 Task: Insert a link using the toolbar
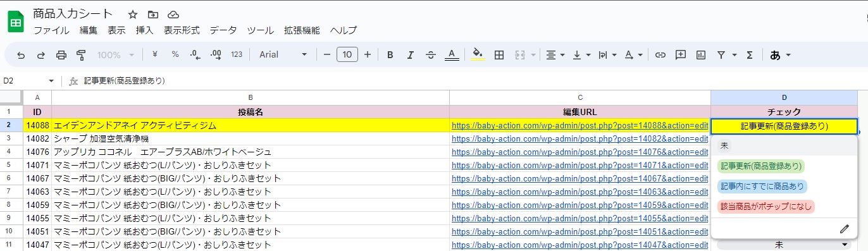tap(660, 55)
